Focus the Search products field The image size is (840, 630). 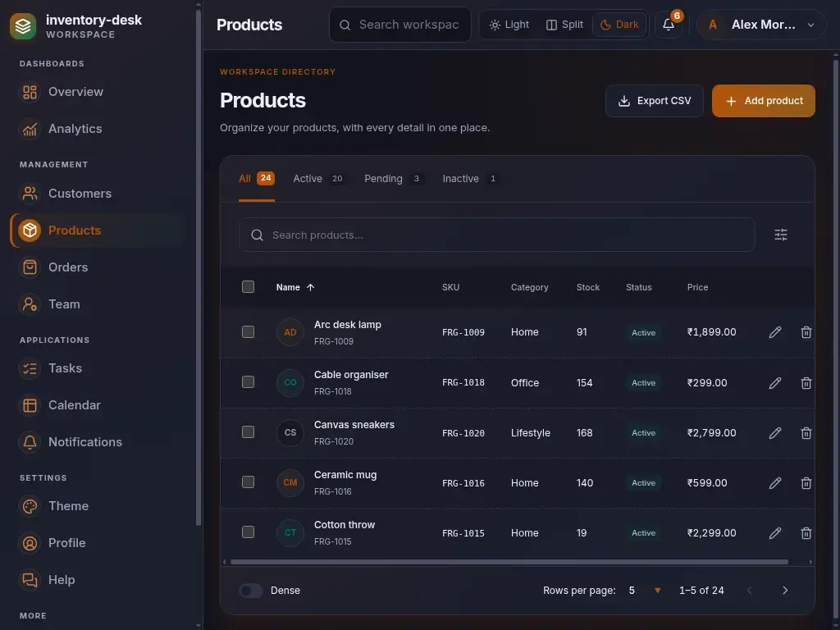(496, 235)
